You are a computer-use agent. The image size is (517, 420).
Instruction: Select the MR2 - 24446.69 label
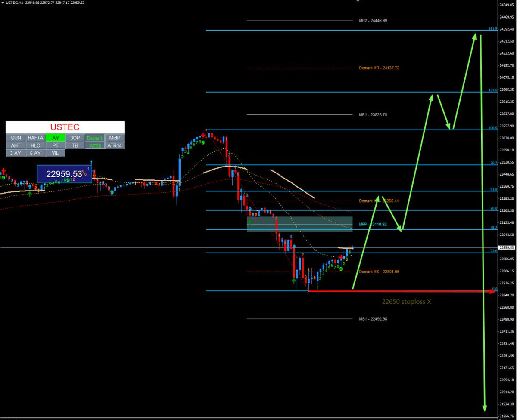click(x=373, y=20)
